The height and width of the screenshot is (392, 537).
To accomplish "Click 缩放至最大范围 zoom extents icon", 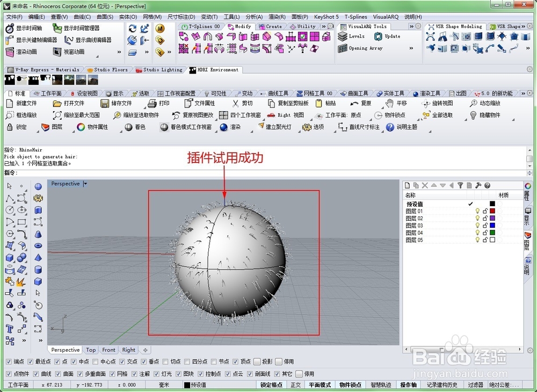I will click(x=57, y=115).
